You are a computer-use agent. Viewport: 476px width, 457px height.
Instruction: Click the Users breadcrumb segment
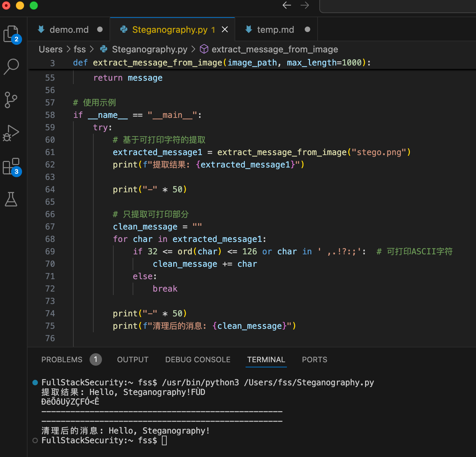51,49
